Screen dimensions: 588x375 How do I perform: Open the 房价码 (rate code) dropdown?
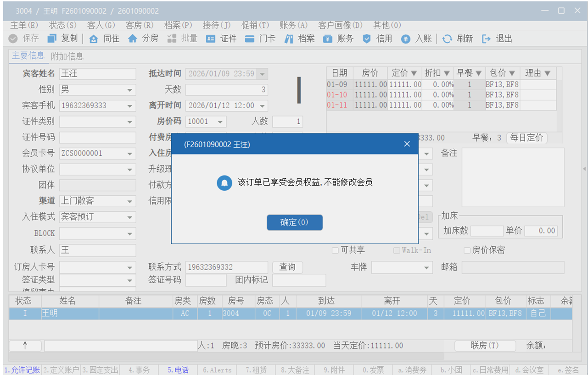(x=221, y=122)
